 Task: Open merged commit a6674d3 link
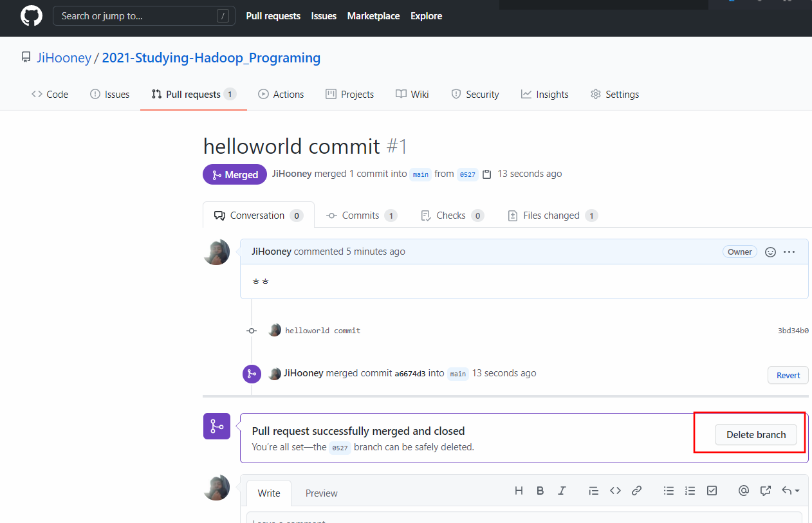click(410, 374)
